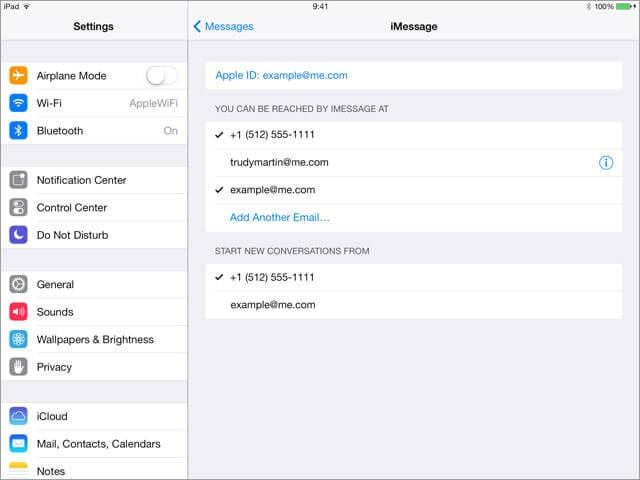Open Notification Center settings
Screen dimensions: 640x480
click(x=94, y=180)
